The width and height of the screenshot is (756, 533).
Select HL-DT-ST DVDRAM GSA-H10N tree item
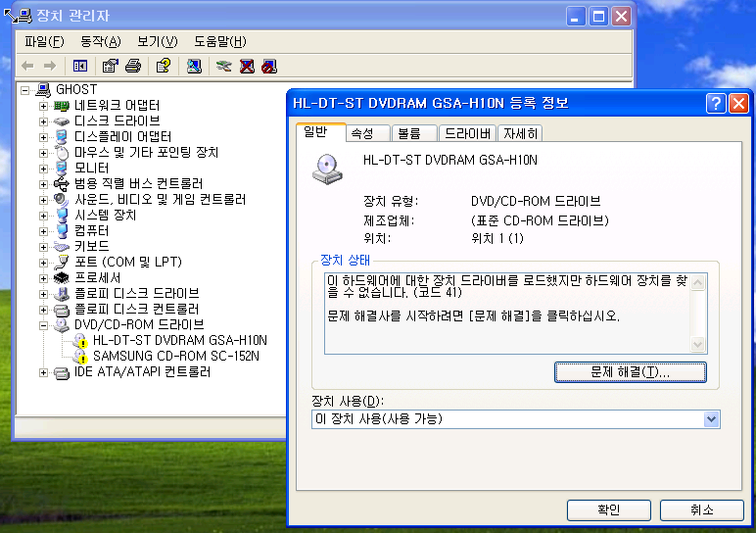point(180,341)
